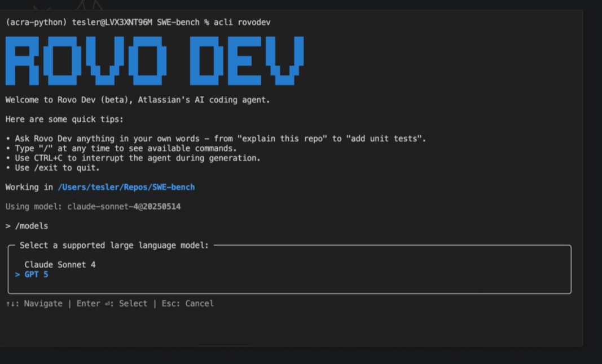Click the ROVO DEV pixel-art logo
Image resolution: width=602 pixels, height=364 pixels.
click(154, 61)
